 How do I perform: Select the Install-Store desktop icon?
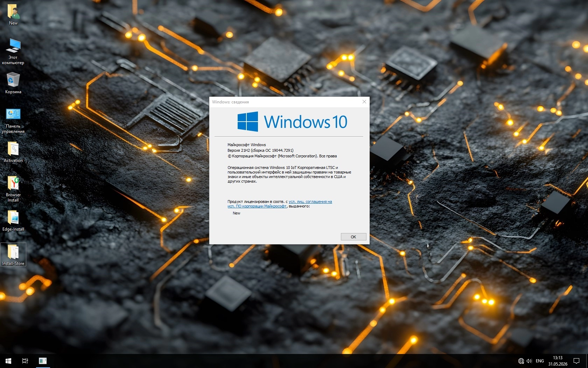(x=13, y=255)
